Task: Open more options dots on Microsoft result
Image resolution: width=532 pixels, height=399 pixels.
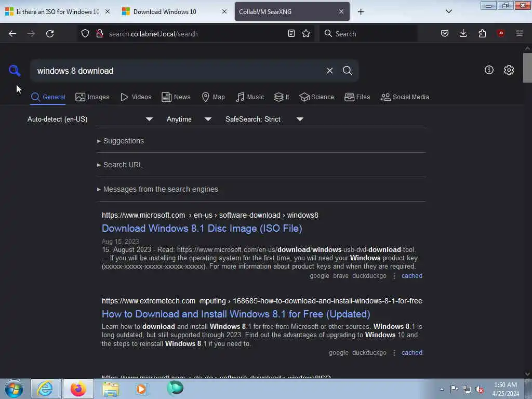Action: 394,276
